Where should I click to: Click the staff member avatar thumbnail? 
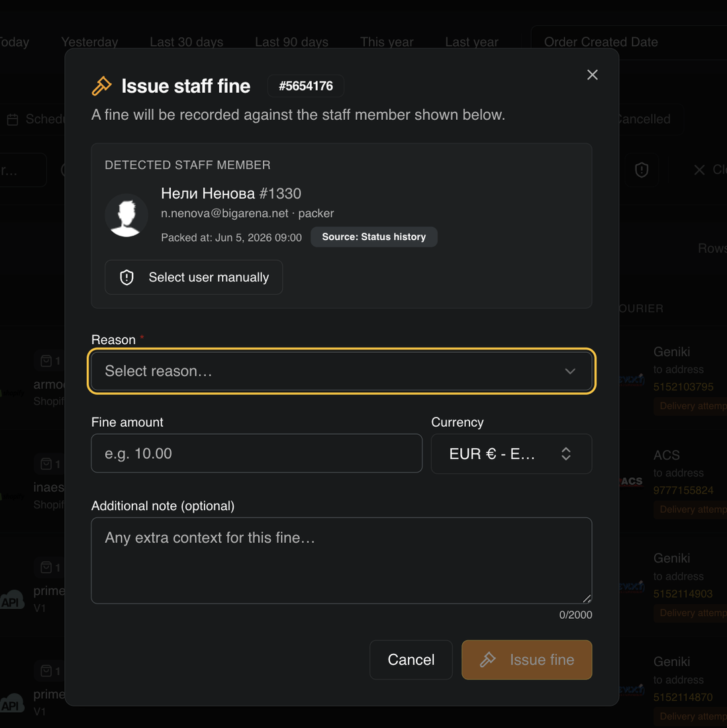click(x=126, y=216)
